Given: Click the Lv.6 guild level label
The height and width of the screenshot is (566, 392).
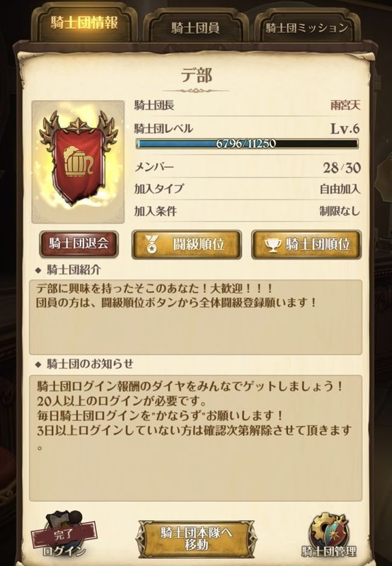Looking at the screenshot, I should point(345,129).
